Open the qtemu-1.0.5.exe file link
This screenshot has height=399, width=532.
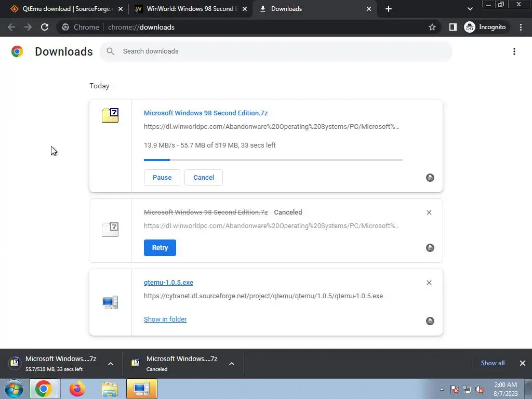tap(168, 282)
